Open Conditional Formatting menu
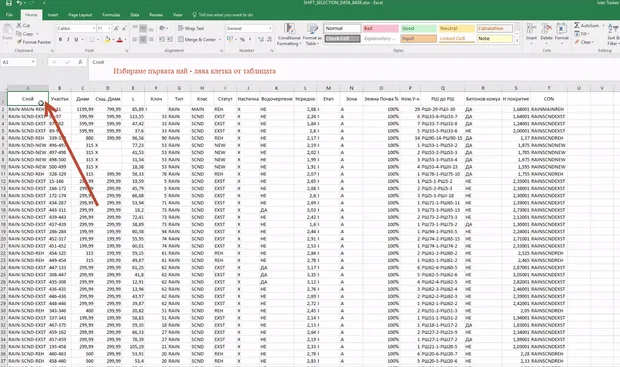The width and height of the screenshot is (620, 367). pyautogui.click(x=289, y=34)
